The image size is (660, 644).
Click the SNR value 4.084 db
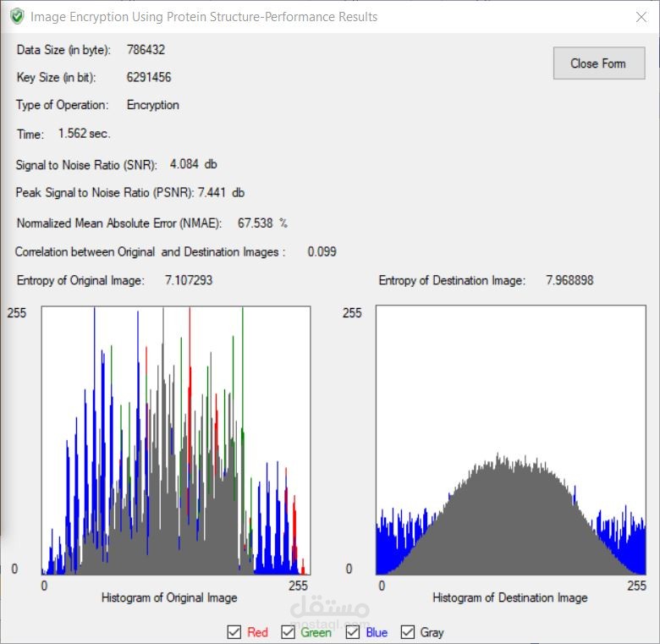tap(194, 163)
